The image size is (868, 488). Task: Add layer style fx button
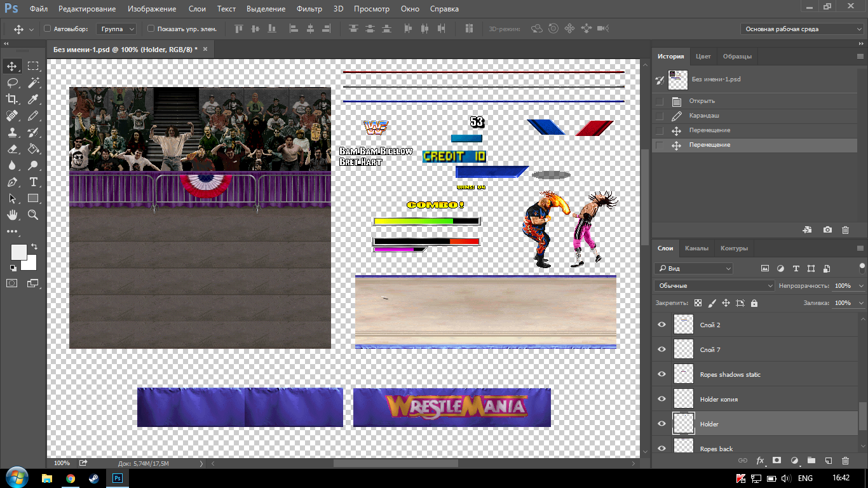(759, 460)
